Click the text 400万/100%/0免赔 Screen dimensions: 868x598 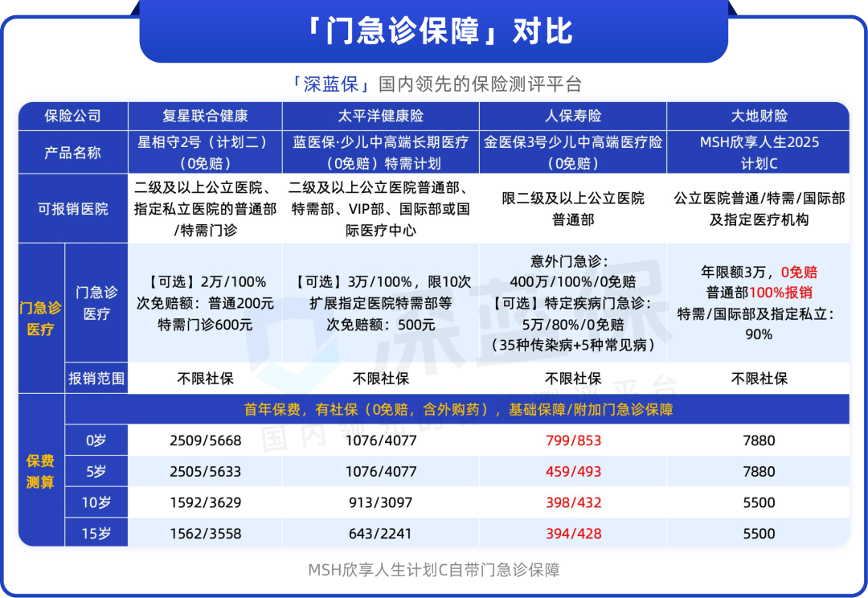573,282
